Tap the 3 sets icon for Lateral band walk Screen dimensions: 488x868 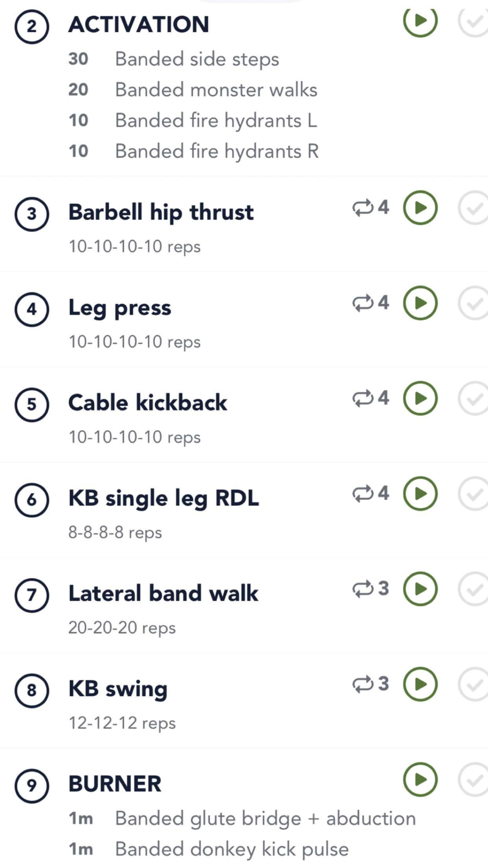[371, 589]
